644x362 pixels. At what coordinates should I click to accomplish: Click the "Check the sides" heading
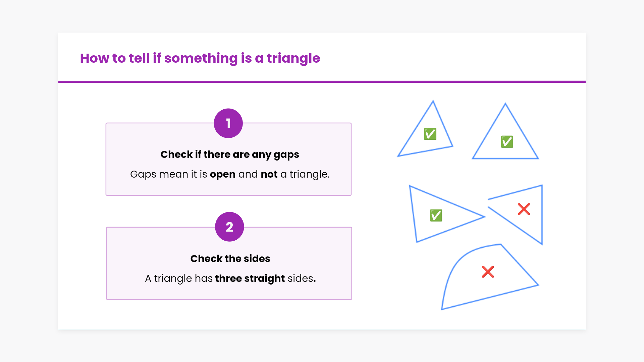(230, 259)
